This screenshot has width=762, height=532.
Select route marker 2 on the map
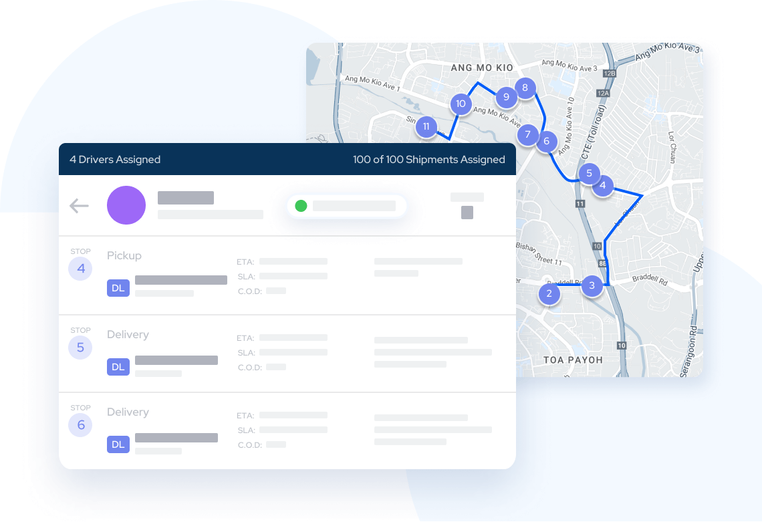(x=549, y=293)
